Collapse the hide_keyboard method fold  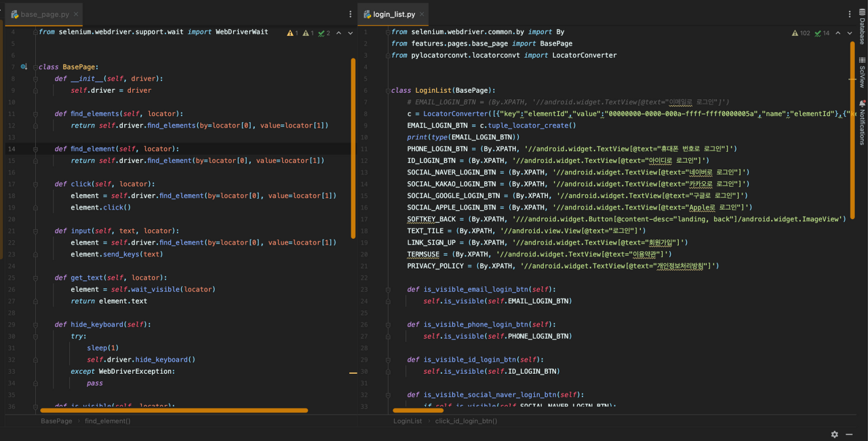(x=35, y=324)
